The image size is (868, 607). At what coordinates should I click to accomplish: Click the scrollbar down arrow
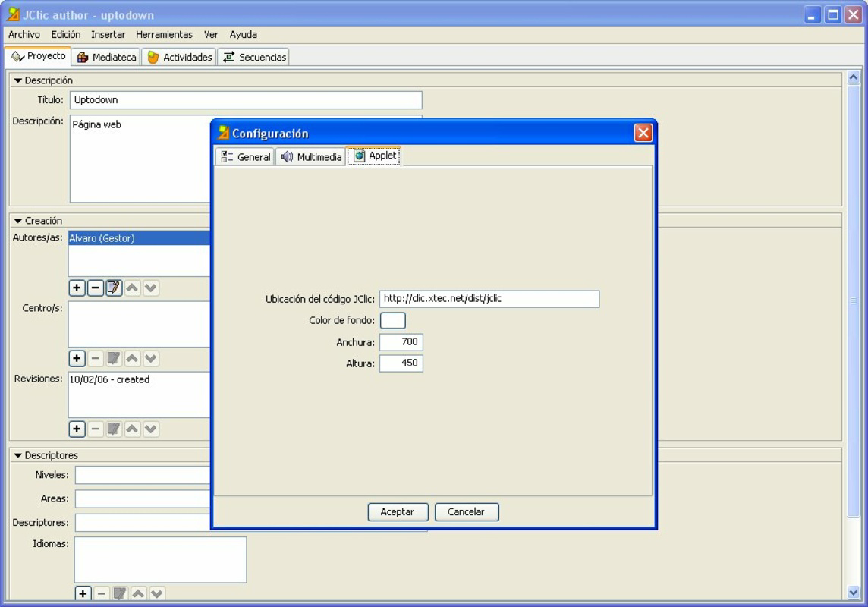[x=853, y=593]
